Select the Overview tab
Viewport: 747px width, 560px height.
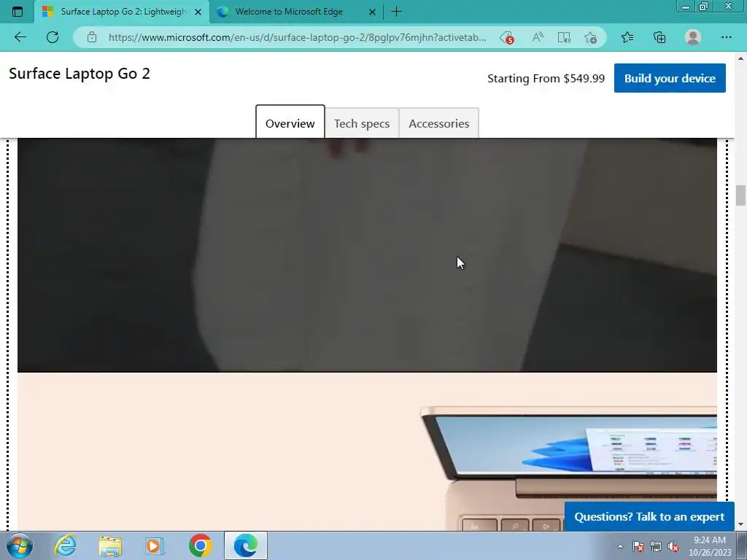[290, 122]
